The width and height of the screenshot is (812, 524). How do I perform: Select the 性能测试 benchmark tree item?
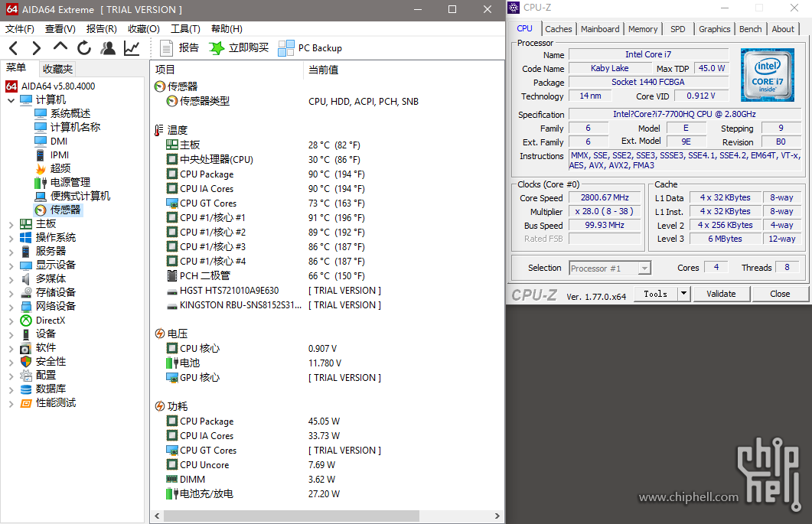click(48, 403)
